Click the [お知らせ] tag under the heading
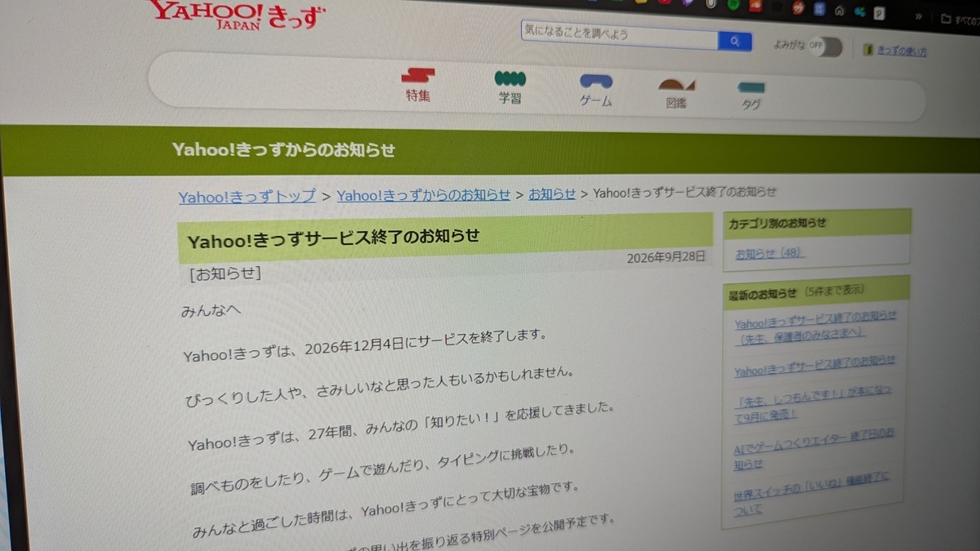980x551 pixels. click(x=224, y=273)
